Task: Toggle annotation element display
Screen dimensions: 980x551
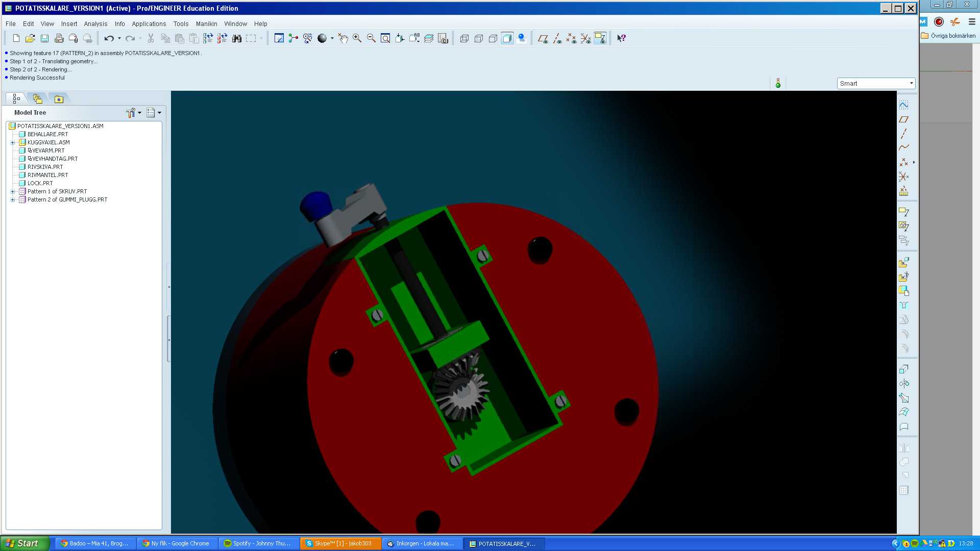Action: point(600,38)
